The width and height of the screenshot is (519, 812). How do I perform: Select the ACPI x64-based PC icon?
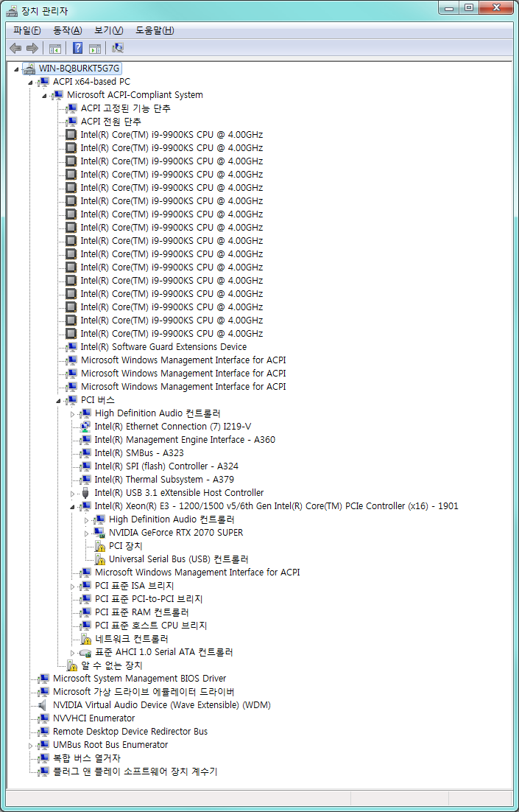click(44, 82)
